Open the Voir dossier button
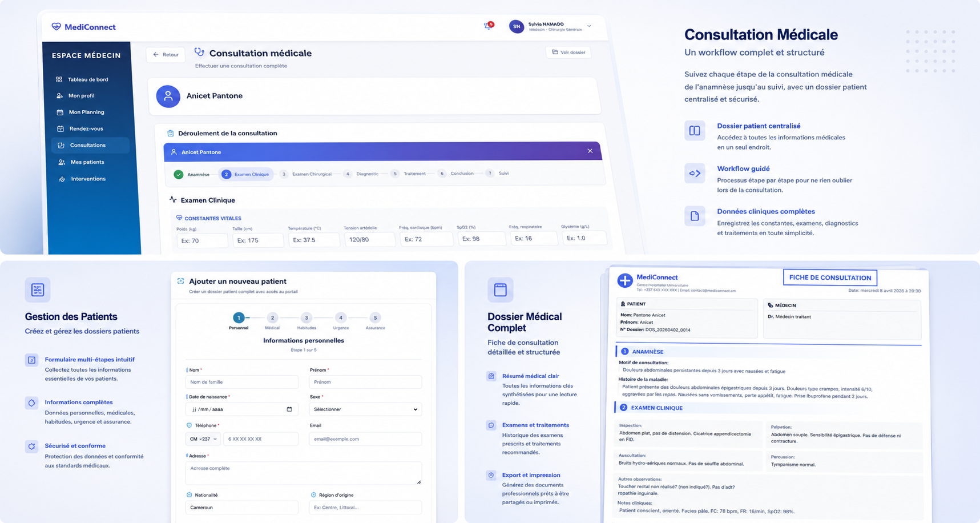This screenshot has height=523, width=980. pyautogui.click(x=568, y=52)
